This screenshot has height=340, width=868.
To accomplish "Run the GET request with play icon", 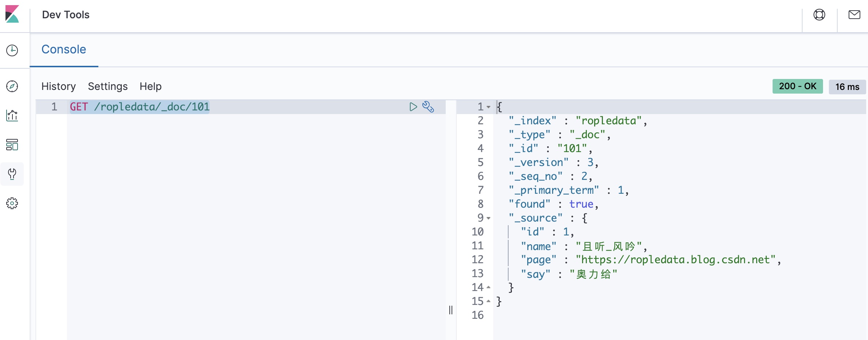I will tap(413, 107).
